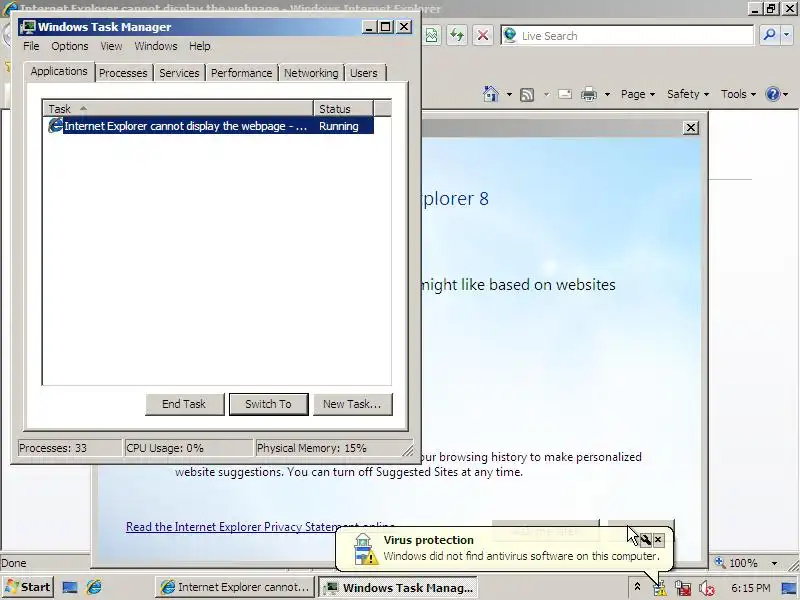
Task: Click the Read Mail envelope icon
Action: [x=564, y=94]
